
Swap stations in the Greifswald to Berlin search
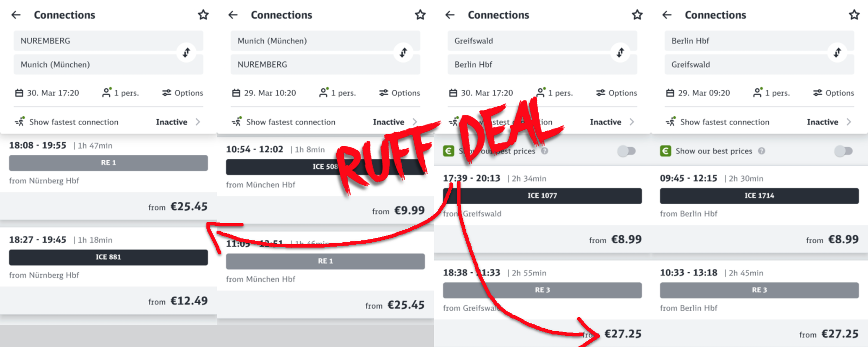pos(620,52)
